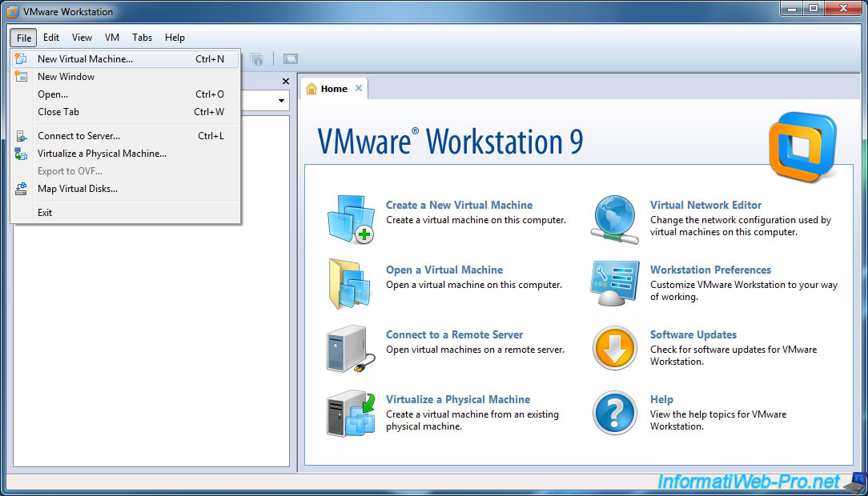Open the Virtual Network Editor globe icon
Image resolution: width=868 pixels, height=496 pixels.
614,218
